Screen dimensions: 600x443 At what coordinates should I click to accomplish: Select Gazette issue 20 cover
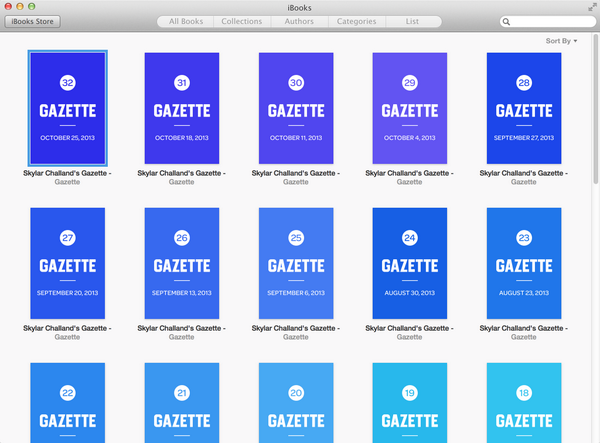tap(296, 403)
